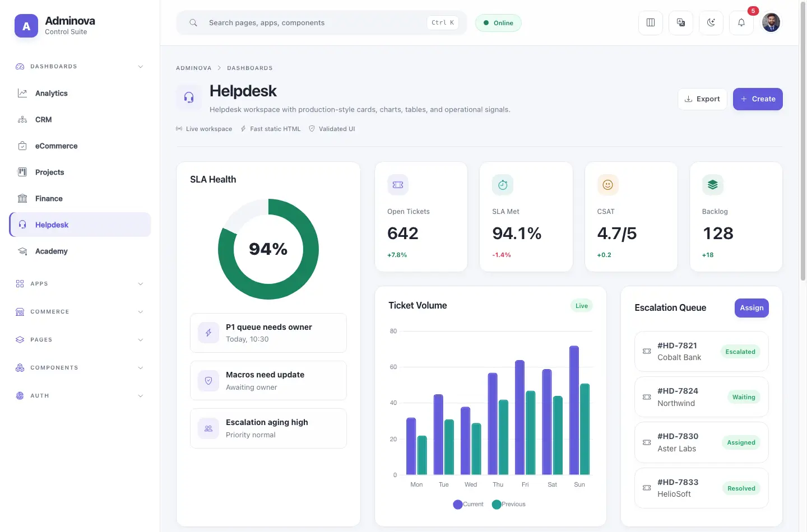Screen dimensions: 807x532
Task: Expand the Apps sidebar section
Action: (x=80, y=284)
